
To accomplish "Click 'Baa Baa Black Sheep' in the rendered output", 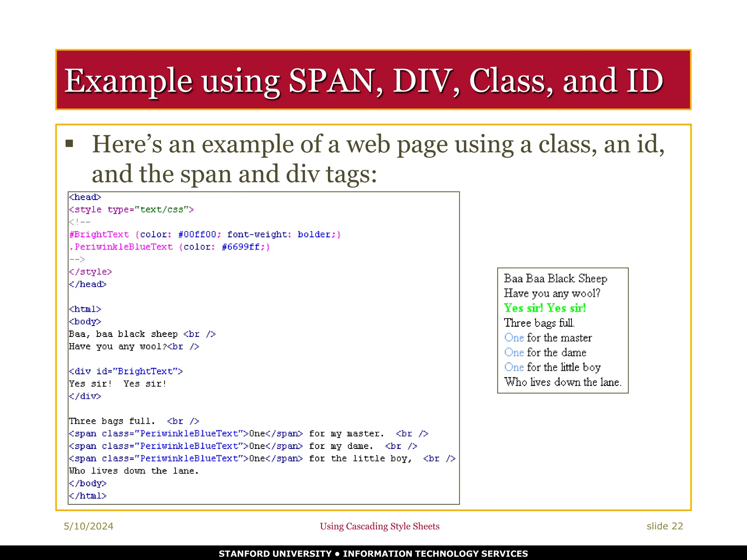I will [x=556, y=279].
